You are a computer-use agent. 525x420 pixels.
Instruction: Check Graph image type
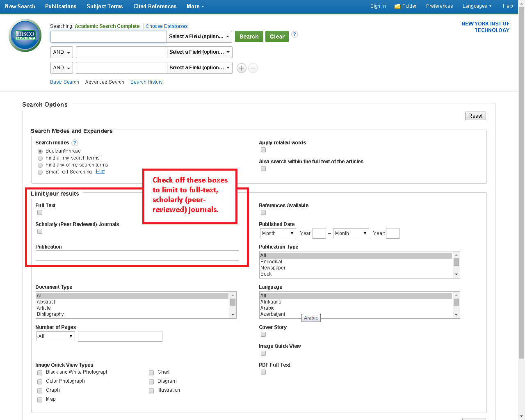click(x=40, y=391)
